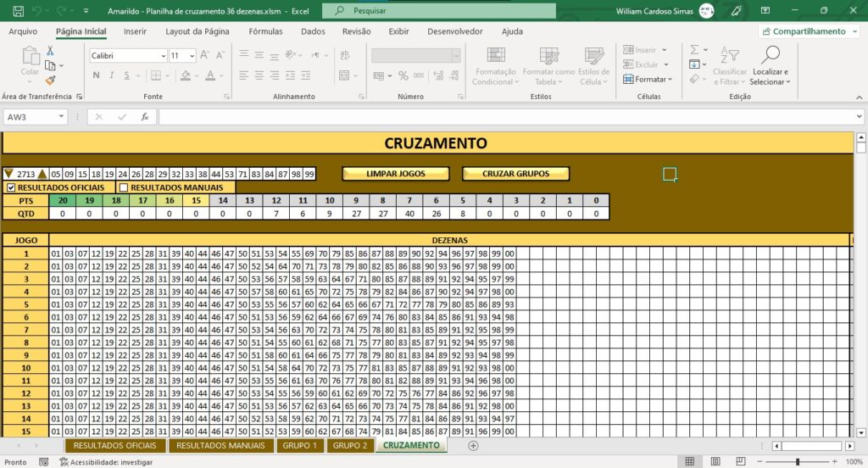The width and height of the screenshot is (868, 468).
Task: Align text to the left
Action: coord(243,75)
